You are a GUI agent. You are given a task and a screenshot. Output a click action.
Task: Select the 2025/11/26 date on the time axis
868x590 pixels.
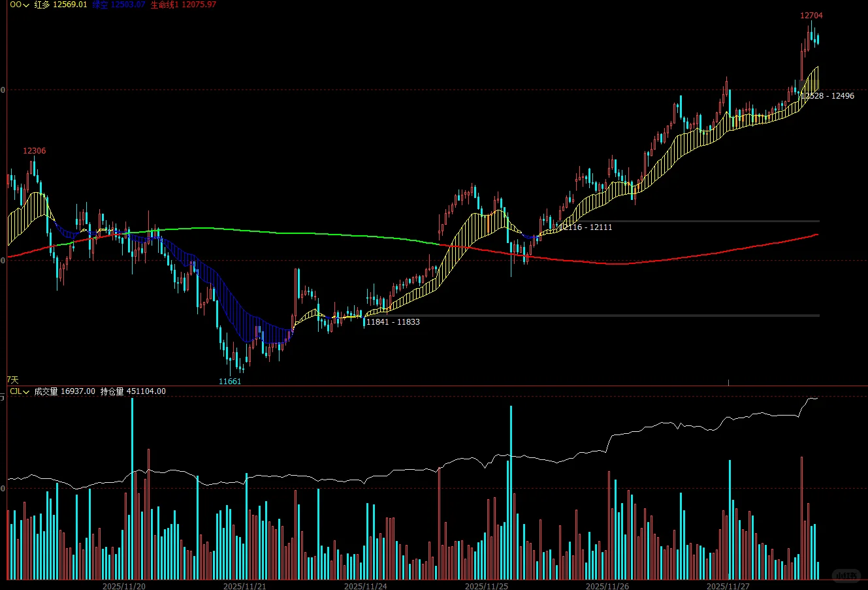point(607,586)
